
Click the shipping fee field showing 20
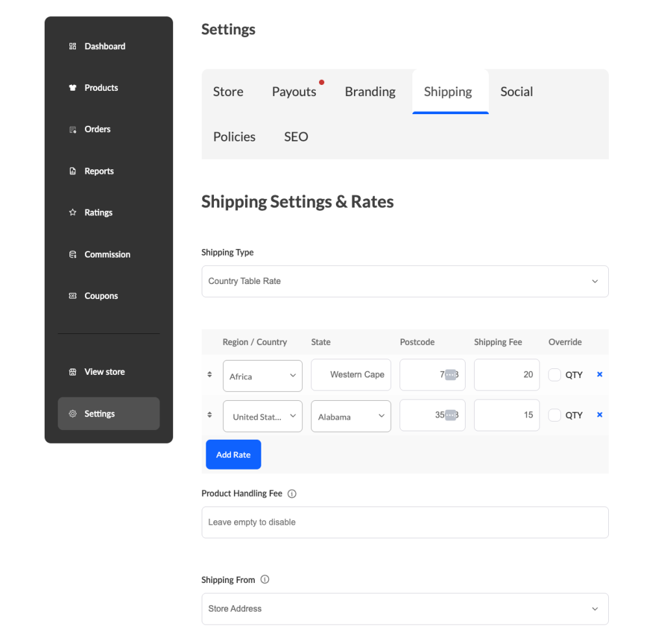tap(506, 375)
